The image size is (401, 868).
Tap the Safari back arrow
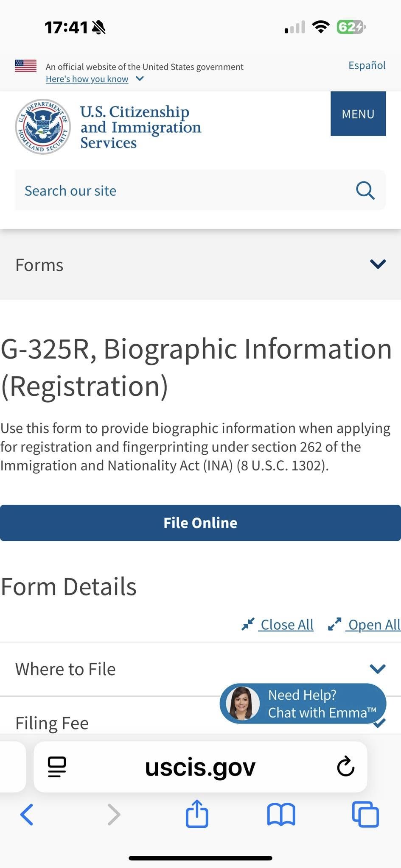[x=27, y=814]
